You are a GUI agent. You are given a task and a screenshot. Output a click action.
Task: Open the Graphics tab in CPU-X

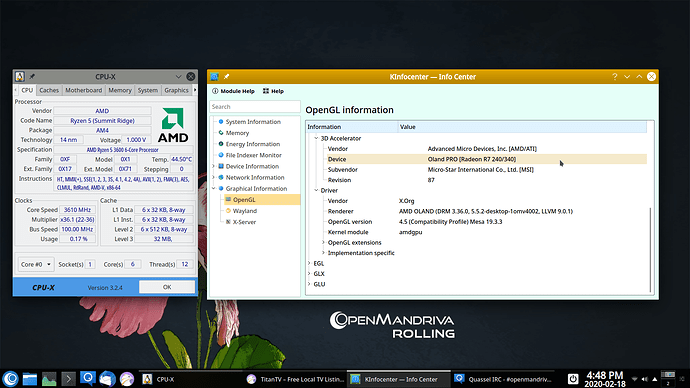(x=176, y=90)
